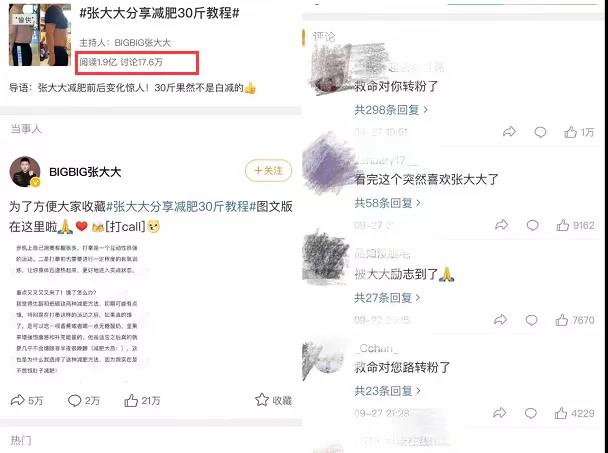Image resolution: width=608 pixels, height=453 pixels.
Task: Expand 共27条回复 replies
Action: tap(387, 297)
